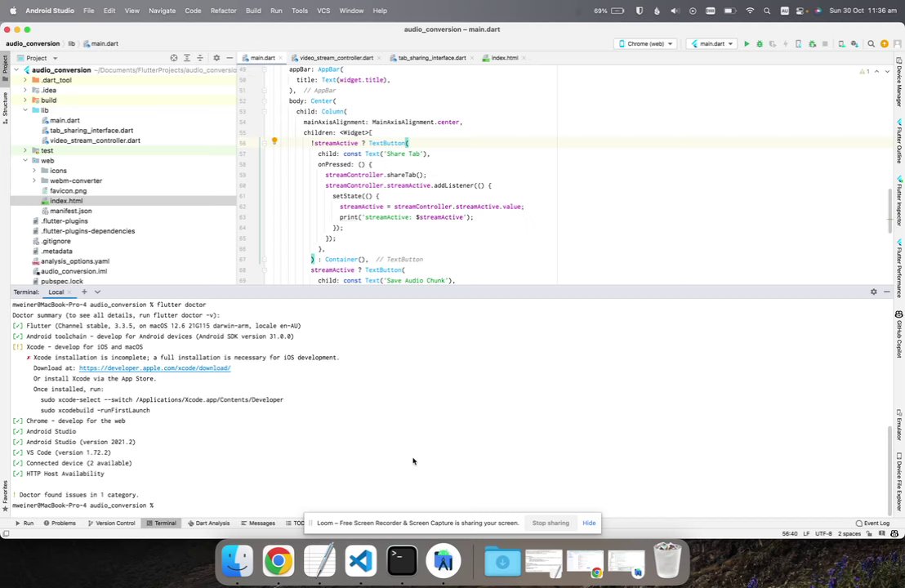Click Hide on Loom sharing banner
Screen dimensions: 905x588
click(x=589, y=523)
